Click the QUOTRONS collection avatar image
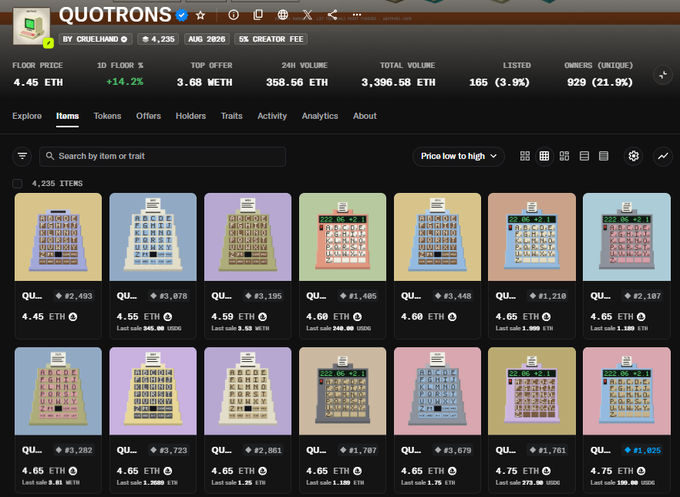Screen dimensions: 680x497 point(31,26)
